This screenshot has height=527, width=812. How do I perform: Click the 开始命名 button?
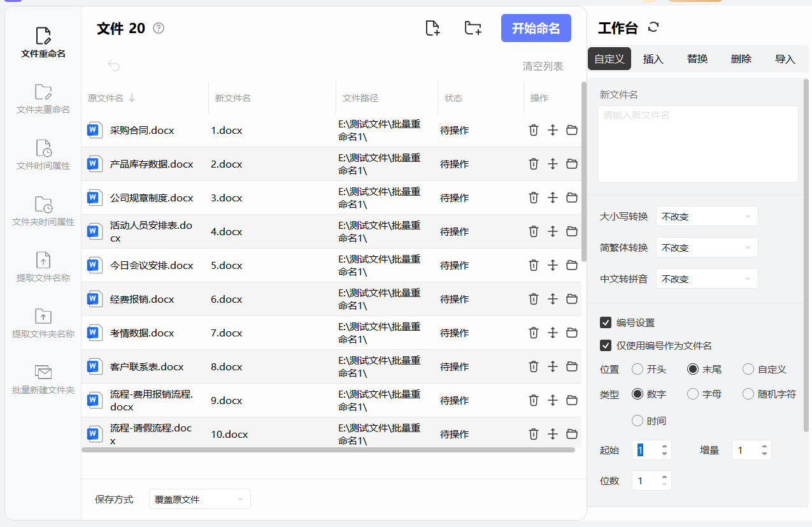536,28
